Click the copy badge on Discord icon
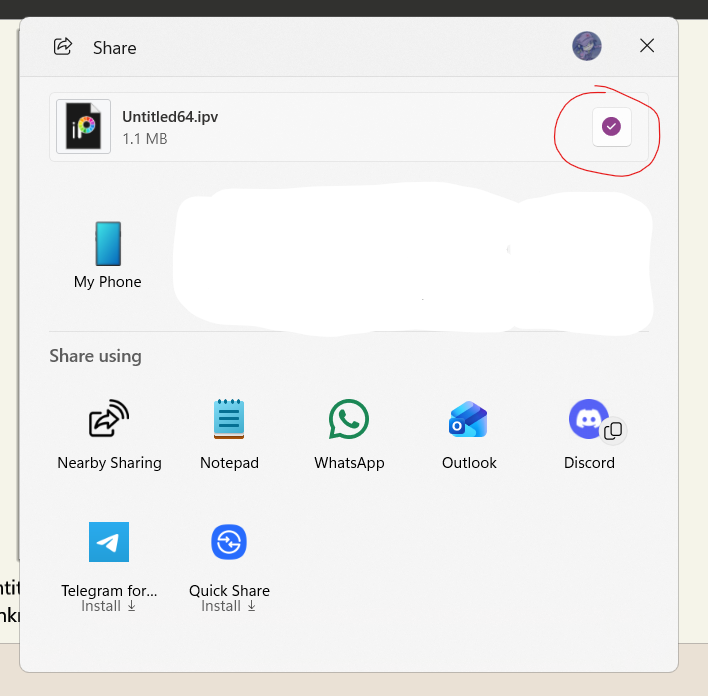Screen dimensions: 708x696 pyautogui.click(x=613, y=430)
